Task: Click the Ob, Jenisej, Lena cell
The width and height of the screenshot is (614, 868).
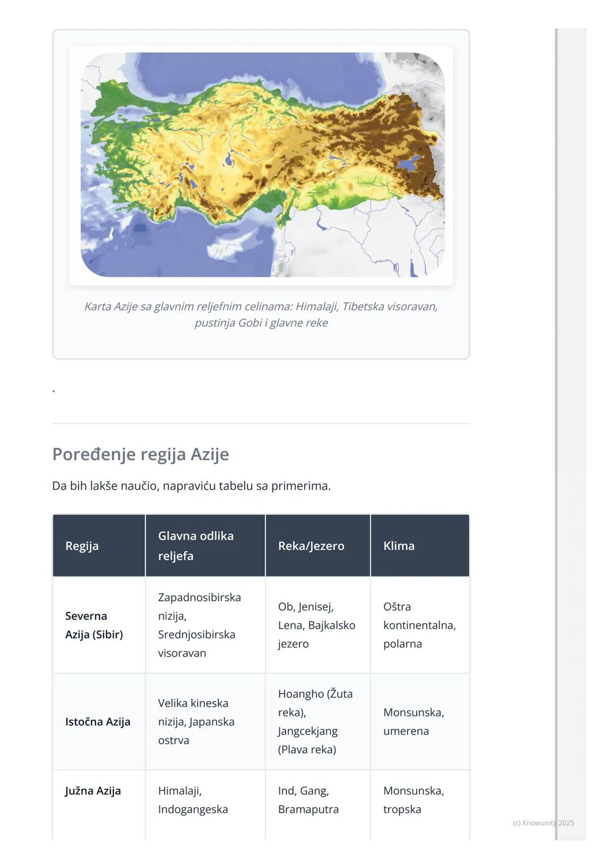Action: tap(316, 625)
